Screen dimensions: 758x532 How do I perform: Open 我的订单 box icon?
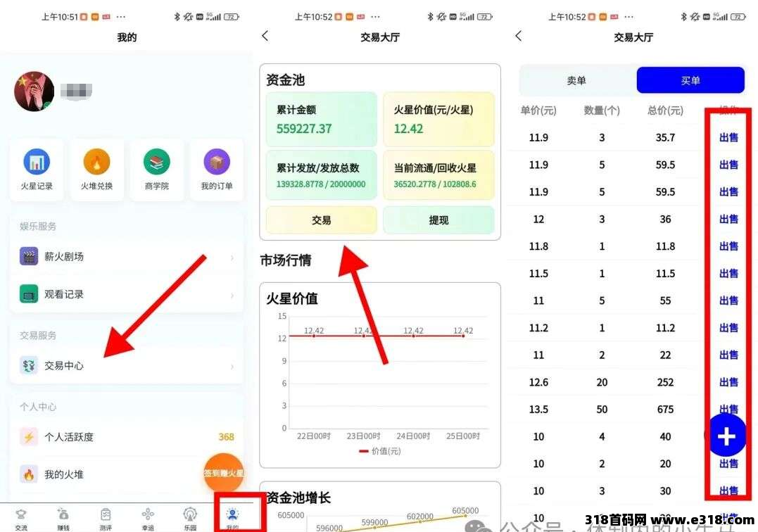point(216,163)
